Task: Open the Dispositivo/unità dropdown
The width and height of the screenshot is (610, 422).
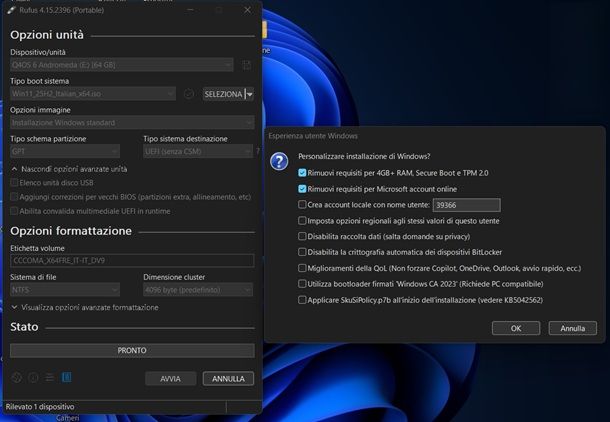Action: (x=122, y=65)
